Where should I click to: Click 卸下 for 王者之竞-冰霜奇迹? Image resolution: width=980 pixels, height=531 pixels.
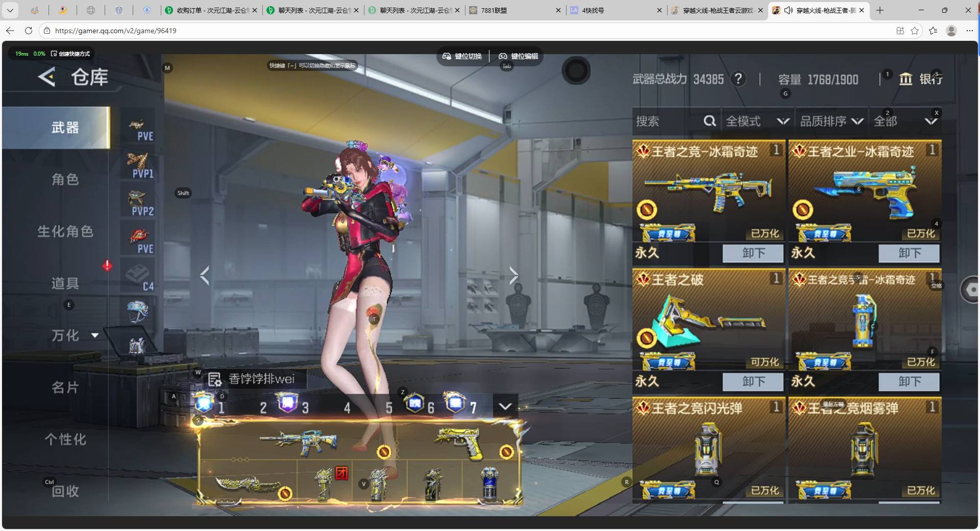click(753, 253)
